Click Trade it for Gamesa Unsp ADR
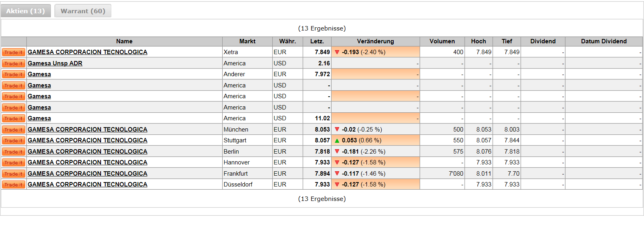This screenshot has width=644, height=231. (14, 63)
